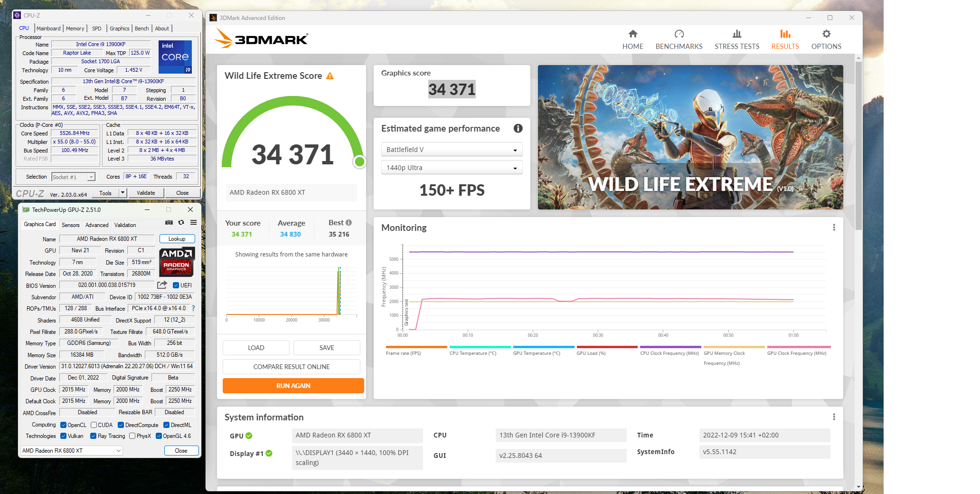Toggle the CUDA checkbox
Viewport: 980px width, 494px height.
pos(94,425)
